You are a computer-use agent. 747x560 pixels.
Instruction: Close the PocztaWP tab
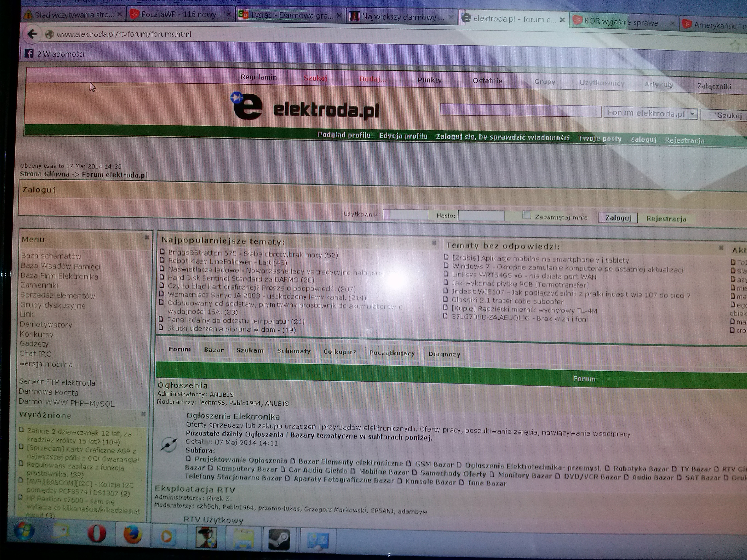(x=229, y=14)
